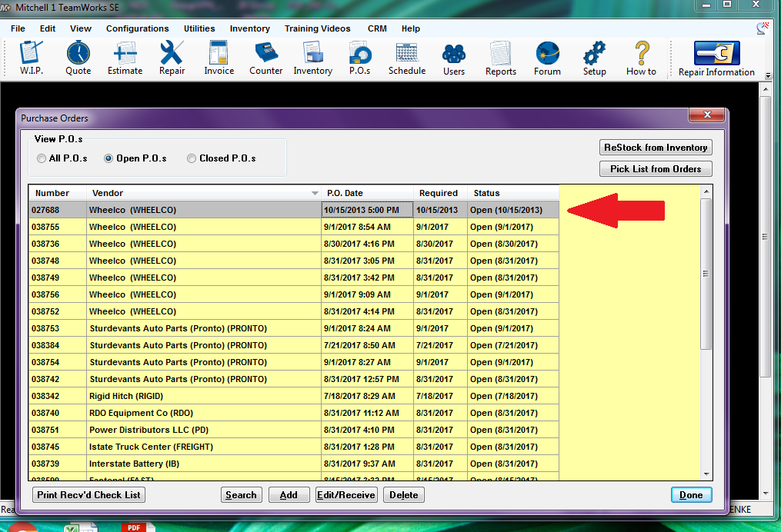Click the Pick List from Orders button
781x532 pixels.
point(656,168)
